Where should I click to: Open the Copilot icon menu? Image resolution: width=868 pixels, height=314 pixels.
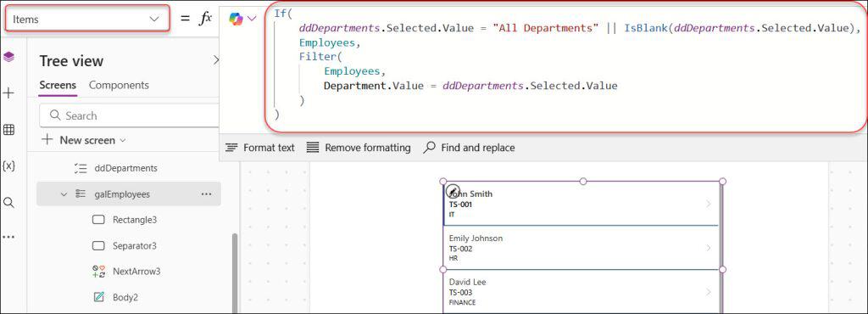coord(236,19)
